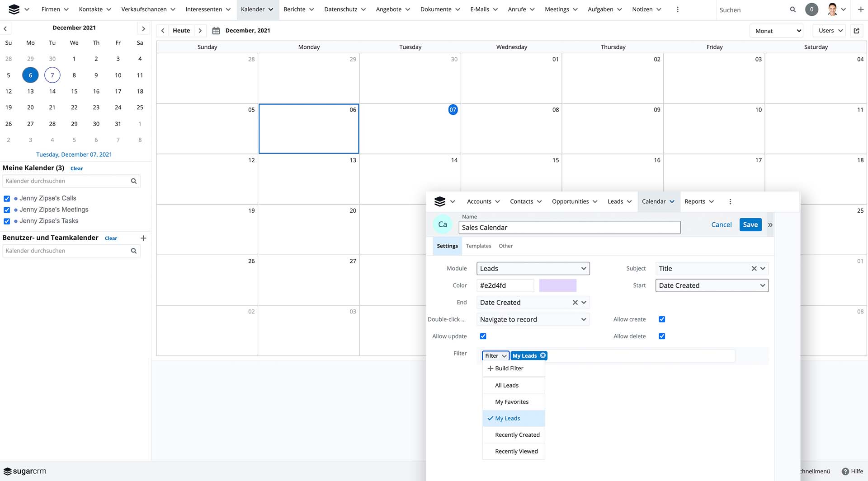
Task: Click the plus quick-create icon in top bar
Action: tap(860, 9)
